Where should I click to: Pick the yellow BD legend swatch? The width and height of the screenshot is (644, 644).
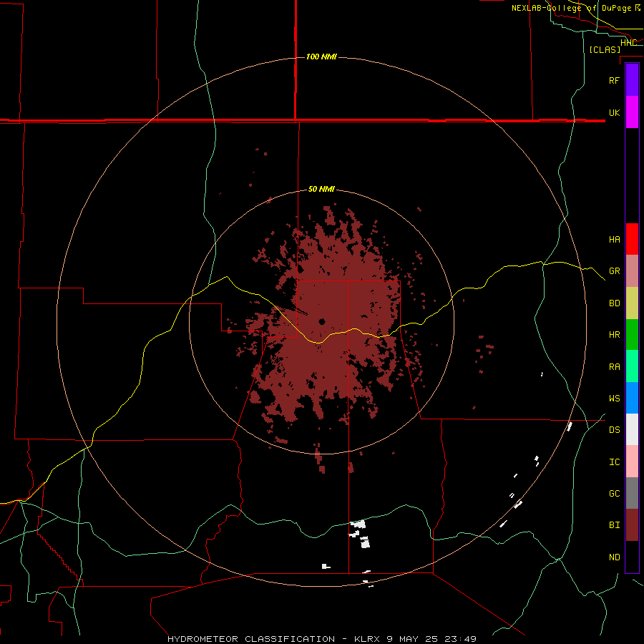[x=632, y=303]
